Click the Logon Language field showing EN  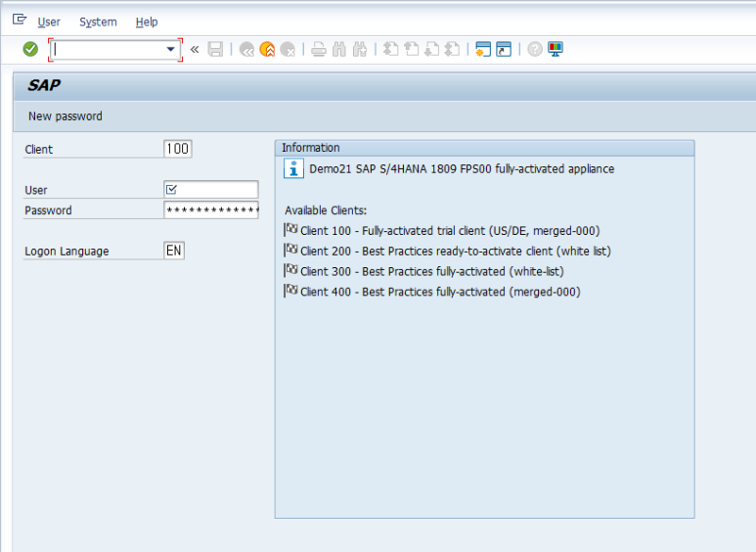[174, 251]
